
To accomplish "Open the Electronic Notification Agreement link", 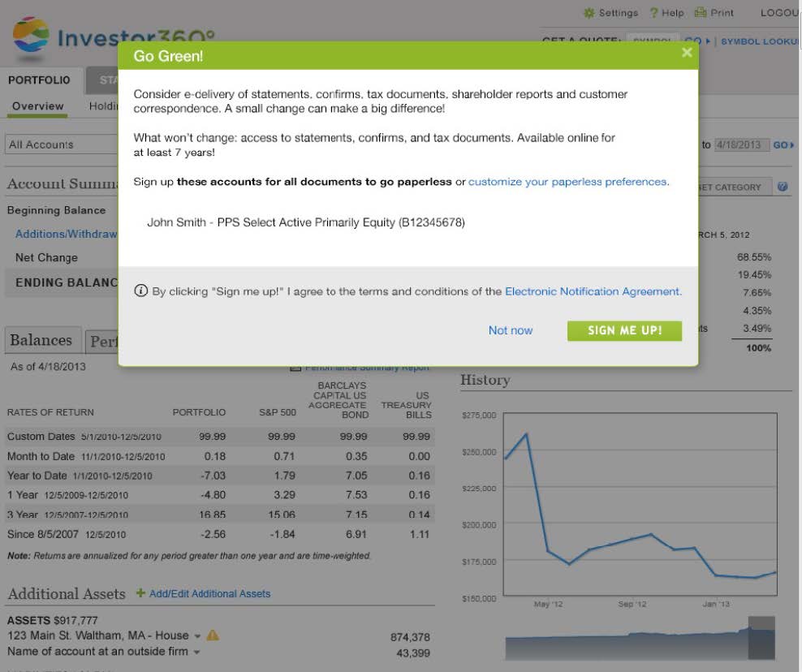I will coord(593,291).
